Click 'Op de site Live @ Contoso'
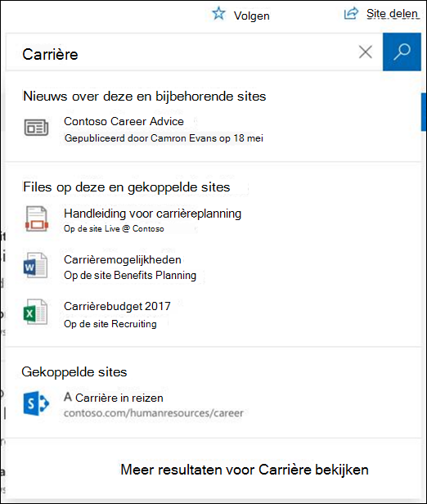427x504 pixels. (x=114, y=228)
